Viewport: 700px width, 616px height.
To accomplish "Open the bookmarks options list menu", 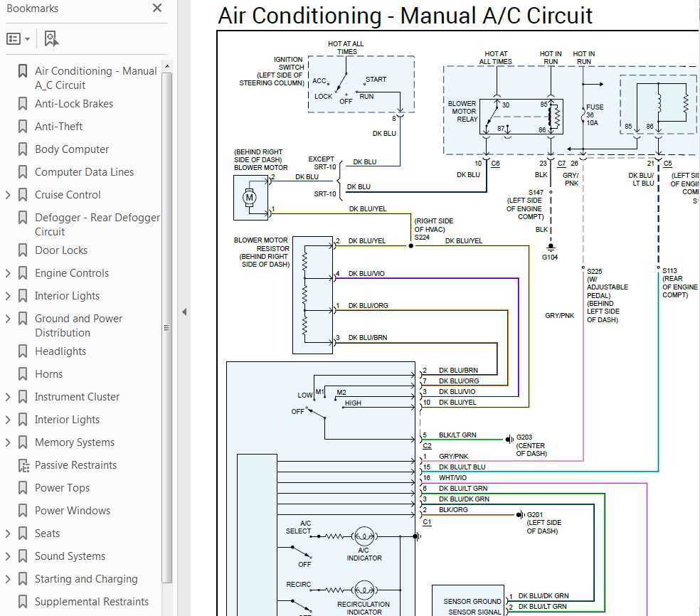I will (x=18, y=39).
